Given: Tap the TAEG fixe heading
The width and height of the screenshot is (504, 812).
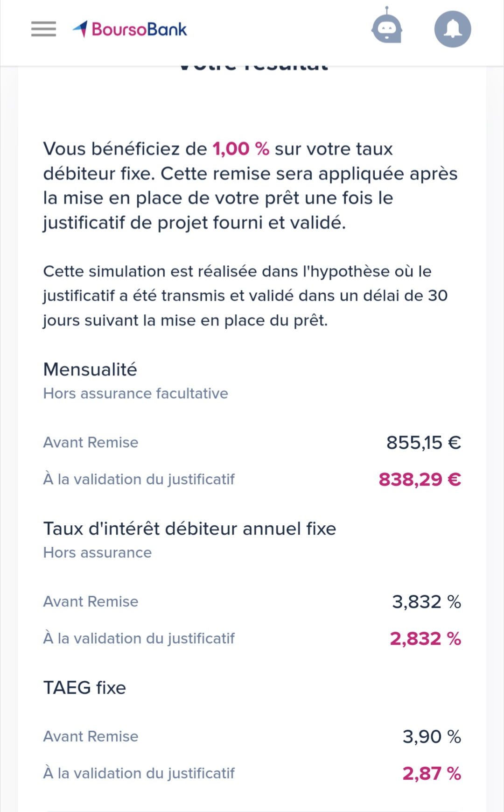Looking at the screenshot, I should coord(84,688).
